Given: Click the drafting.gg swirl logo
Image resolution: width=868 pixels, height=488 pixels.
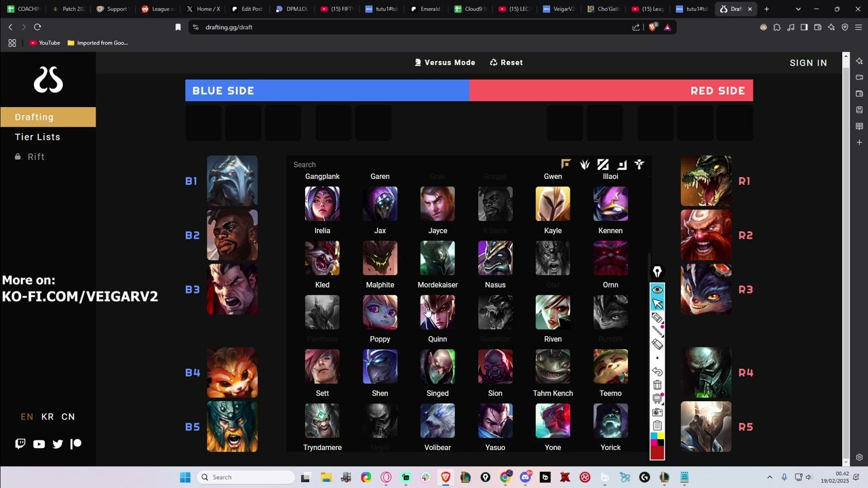Looking at the screenshot, I should point(48,80).
